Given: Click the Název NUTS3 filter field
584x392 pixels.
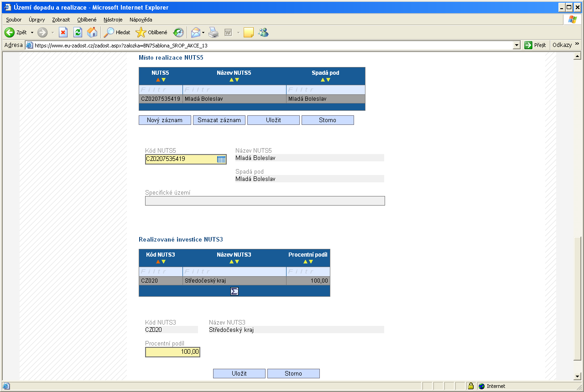Looking at the screenshot, I should (x=235, y=272).
